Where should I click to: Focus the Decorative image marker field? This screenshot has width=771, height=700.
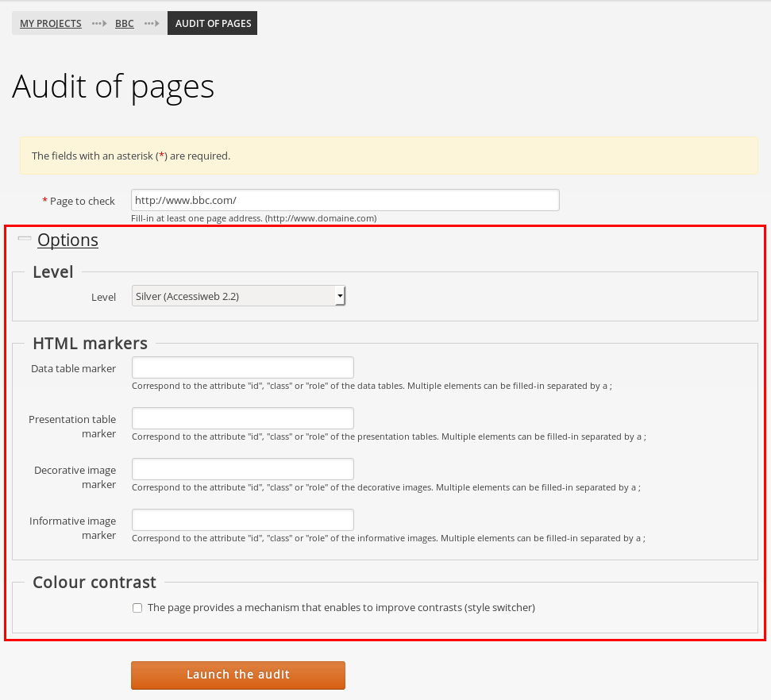coord(242,469)
